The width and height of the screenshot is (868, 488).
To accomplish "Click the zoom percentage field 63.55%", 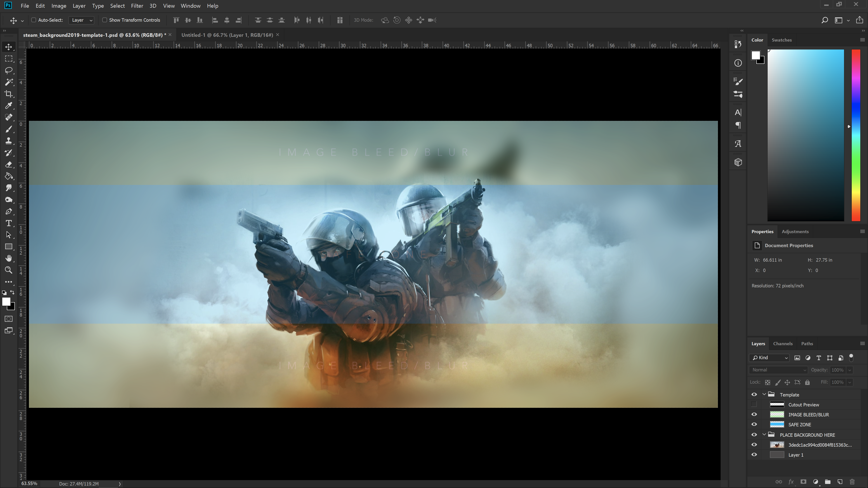I will [29, 484].
